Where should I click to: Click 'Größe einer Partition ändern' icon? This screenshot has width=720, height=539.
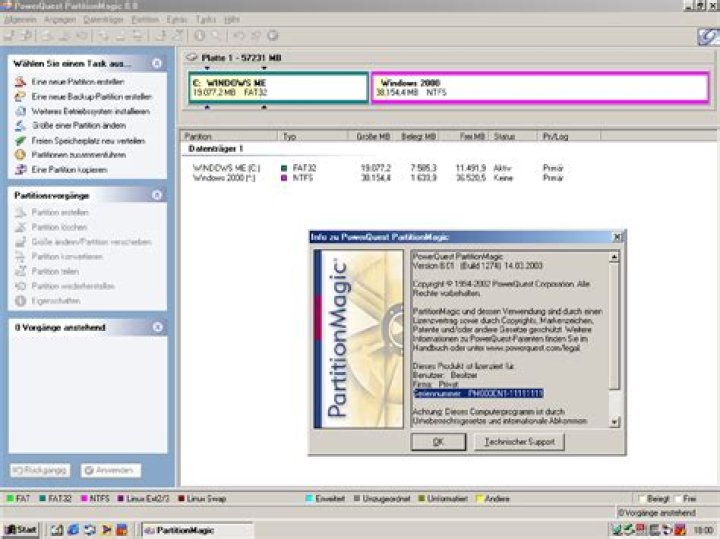coord(20,125)
